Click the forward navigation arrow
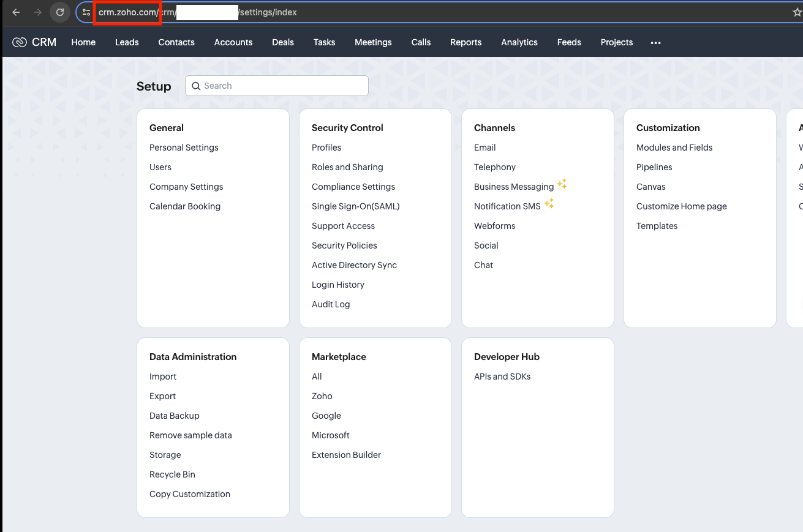The width and height of the screenshot is (803, 532). click(x=38, y=12)
